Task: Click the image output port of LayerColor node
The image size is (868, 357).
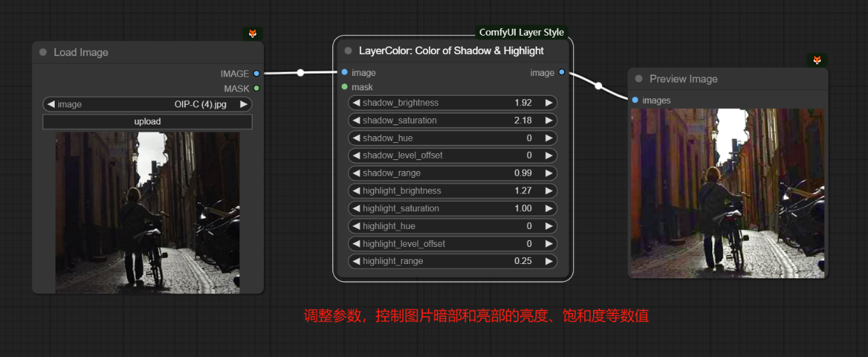Action: pyautogui.click(x=562, y=72)
